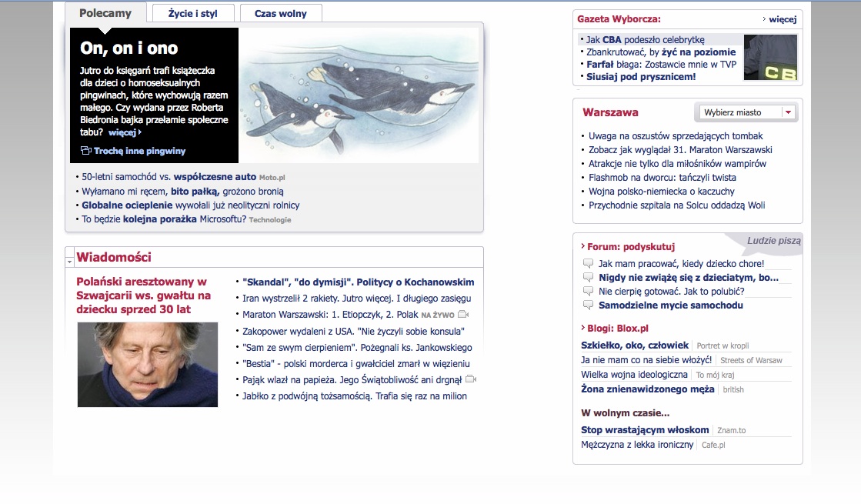The width and height of the screenshot is (861, 504).
Task: Open Jak CBA podeszło celebrytkę
Action: 646,39
